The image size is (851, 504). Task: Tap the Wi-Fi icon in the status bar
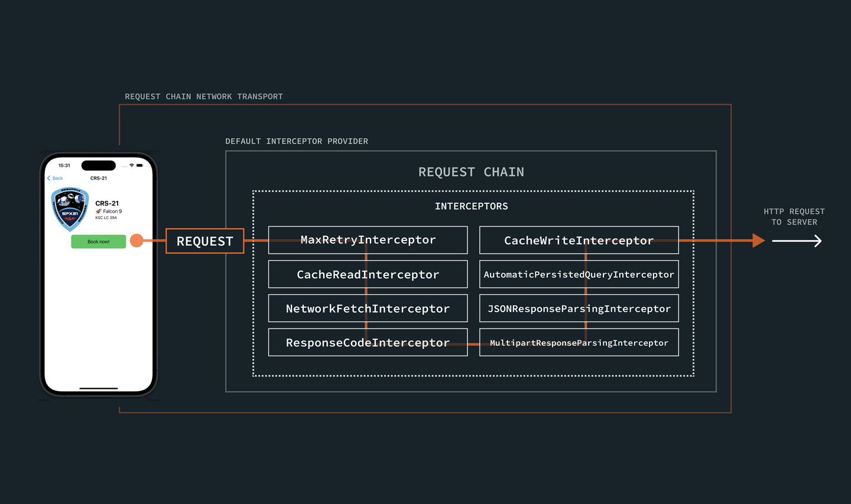click(x=131, y=165)
